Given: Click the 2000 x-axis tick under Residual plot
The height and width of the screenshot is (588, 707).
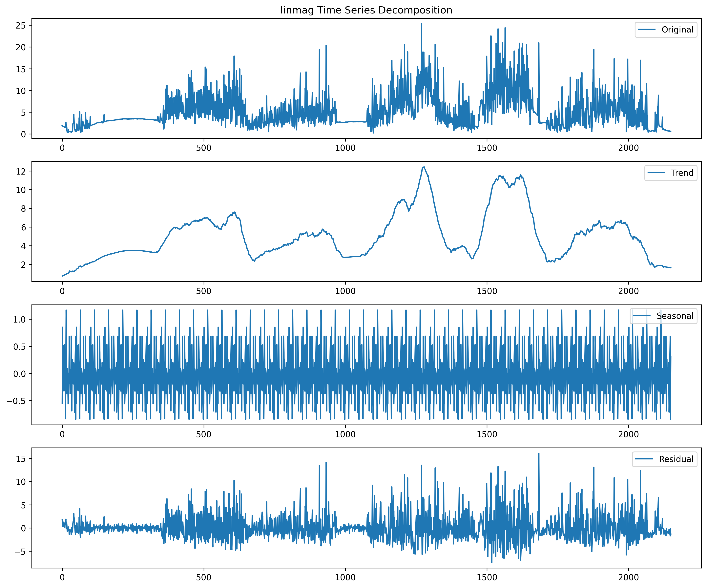Looking at the screenshot, I should pyautogui.click(x=628, y=577).
